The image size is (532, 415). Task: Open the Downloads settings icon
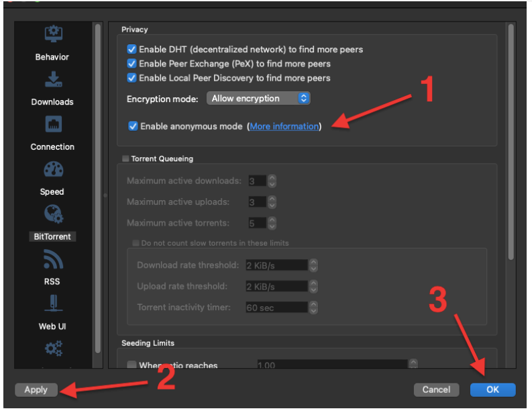(53, 79)
